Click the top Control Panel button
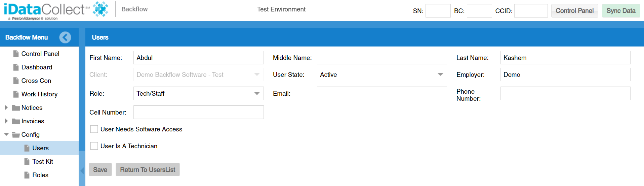The width and height of the screenshot is (644, 186). 574,11
